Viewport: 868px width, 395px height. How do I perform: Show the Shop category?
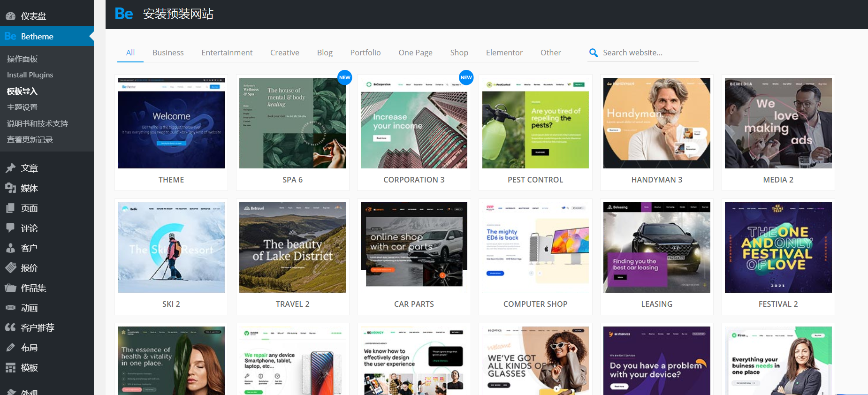tap(459, 53)
